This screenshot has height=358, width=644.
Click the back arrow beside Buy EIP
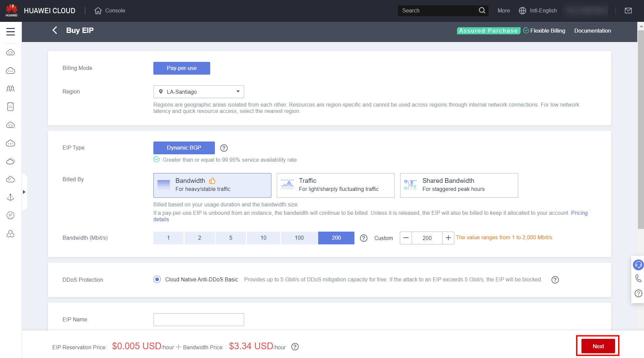tap(55, 30)
